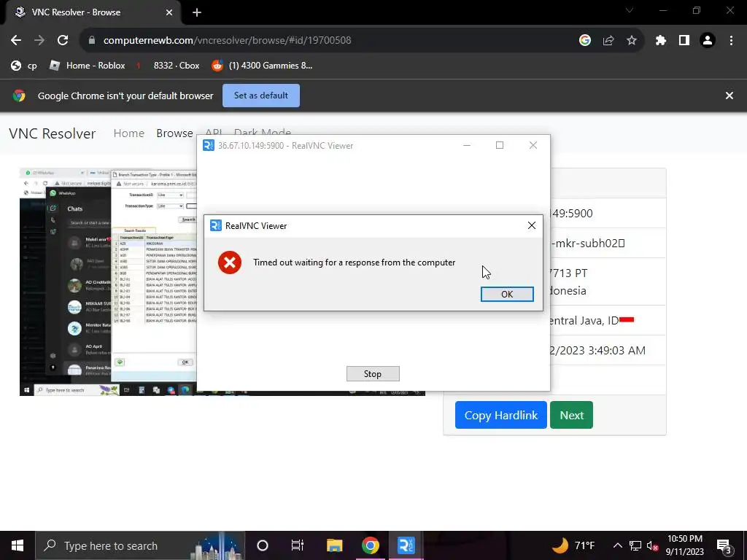
Task: Bookmark this page with the star icon
Action: [x=632, y=40]
